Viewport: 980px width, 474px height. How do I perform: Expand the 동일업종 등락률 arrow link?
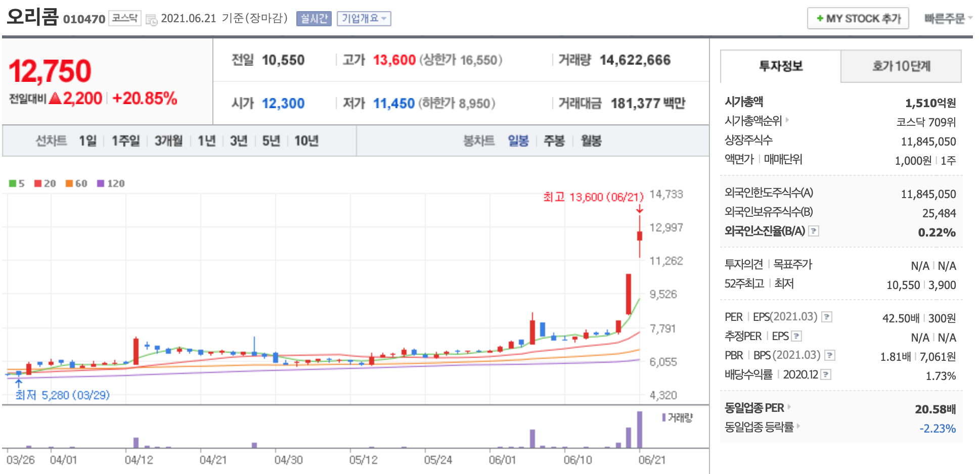[798, 426]
